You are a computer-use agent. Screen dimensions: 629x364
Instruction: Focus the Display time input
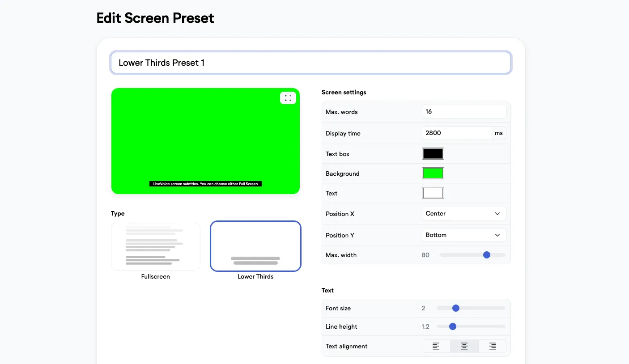tap(456, 133)
